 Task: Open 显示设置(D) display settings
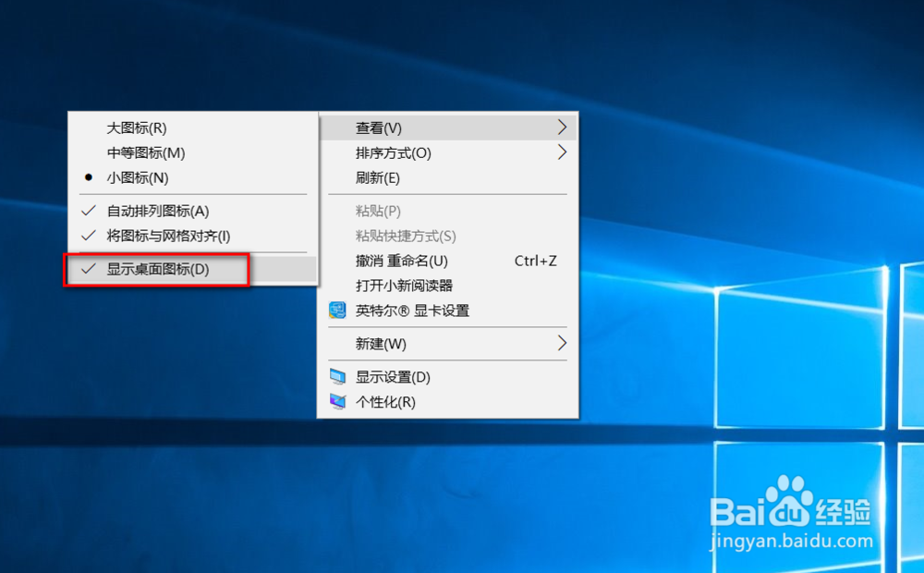(x=447, y=377)
